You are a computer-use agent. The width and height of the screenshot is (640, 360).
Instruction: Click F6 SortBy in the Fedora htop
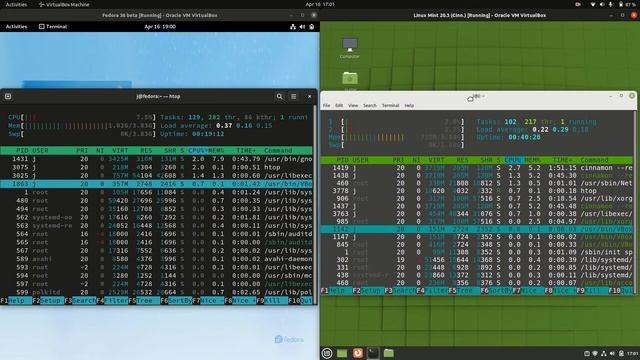[176, 300]
